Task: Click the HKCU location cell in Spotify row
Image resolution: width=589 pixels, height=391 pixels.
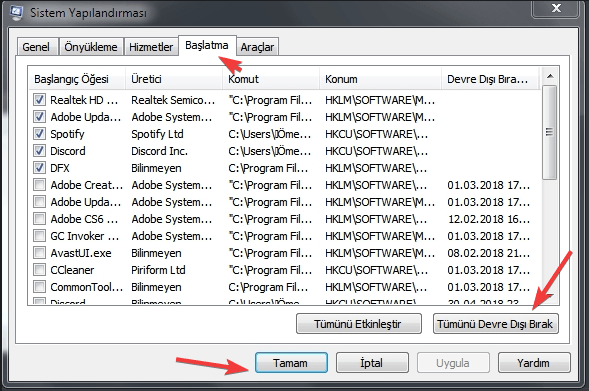Action: (x=376, y=134)
